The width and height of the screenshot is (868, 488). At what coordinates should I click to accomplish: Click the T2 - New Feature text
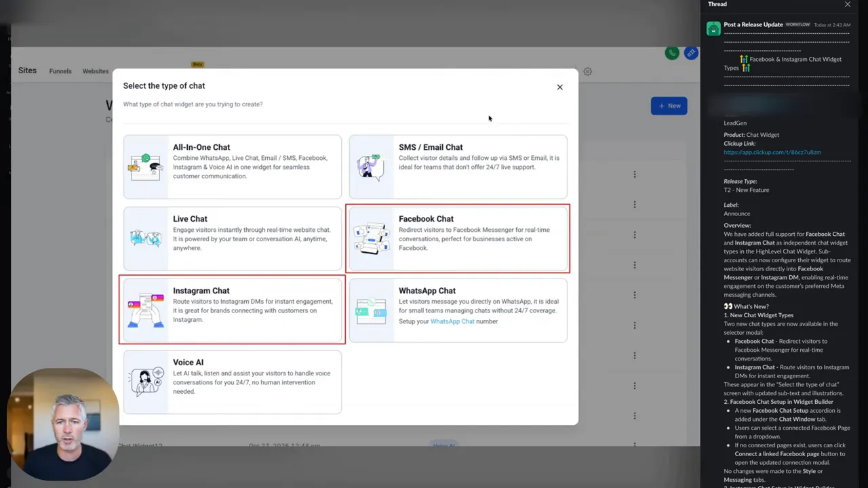[746, 190]
